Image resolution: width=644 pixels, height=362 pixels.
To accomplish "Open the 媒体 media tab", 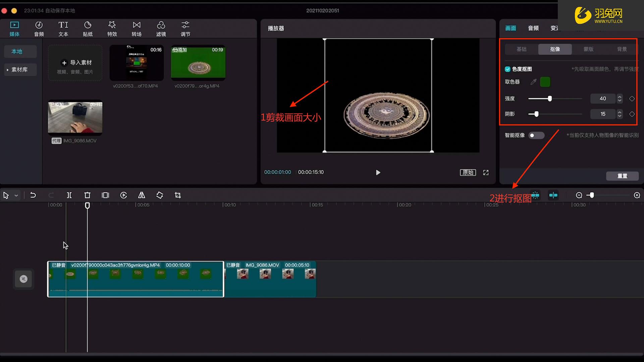I will coord(14,29).
